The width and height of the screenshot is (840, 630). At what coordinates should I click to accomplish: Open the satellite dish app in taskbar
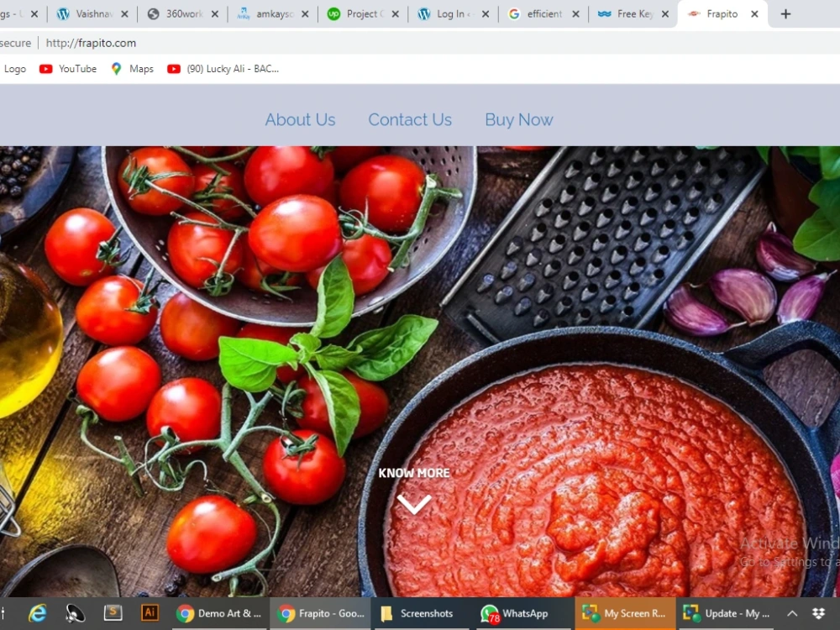pos(75,613)
